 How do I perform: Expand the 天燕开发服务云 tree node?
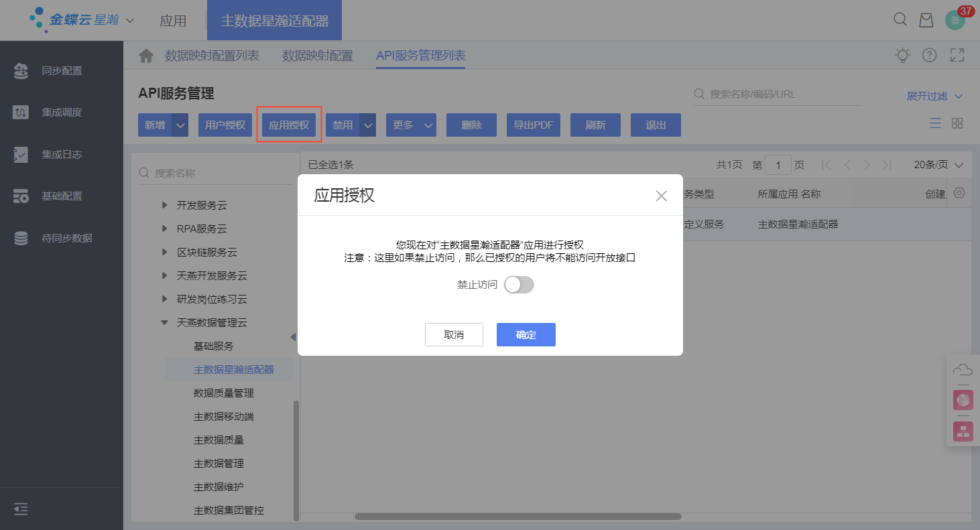point(165,275)
